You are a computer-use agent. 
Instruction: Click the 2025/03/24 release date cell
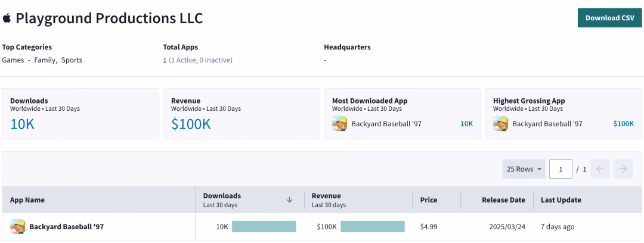pos(507,226)
